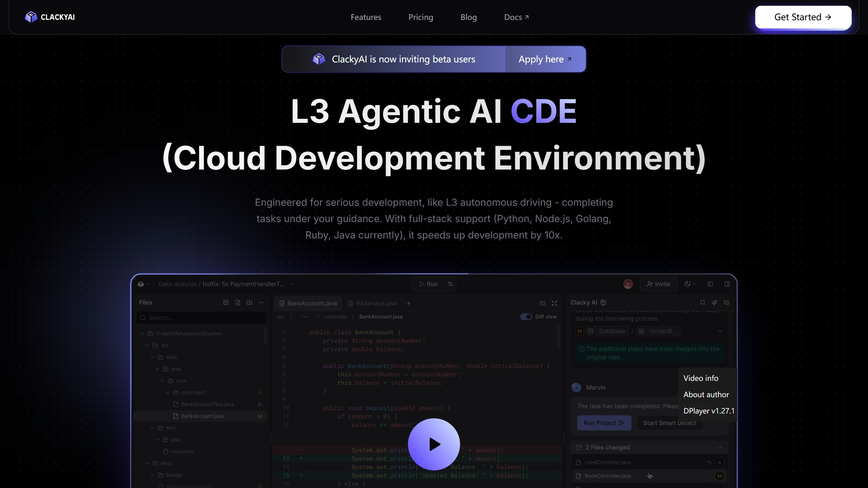Click run settings sliders icon beside Run
The height and width of the screenshot is (488, 868).
451,284
